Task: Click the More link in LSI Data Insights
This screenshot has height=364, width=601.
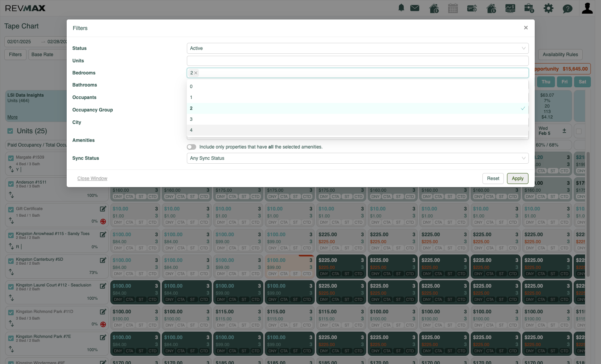Action: (12, 117)
